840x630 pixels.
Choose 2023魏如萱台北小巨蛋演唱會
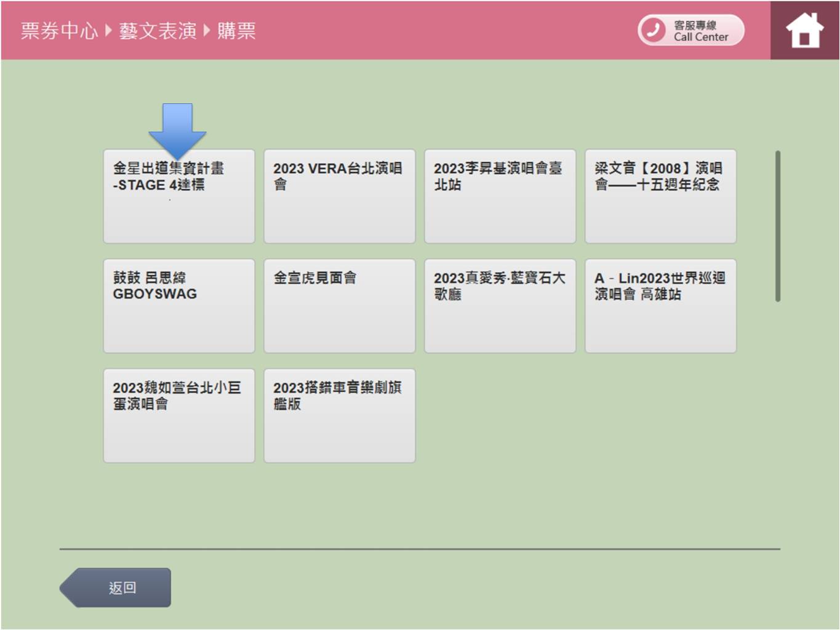[x=179, y=416]
